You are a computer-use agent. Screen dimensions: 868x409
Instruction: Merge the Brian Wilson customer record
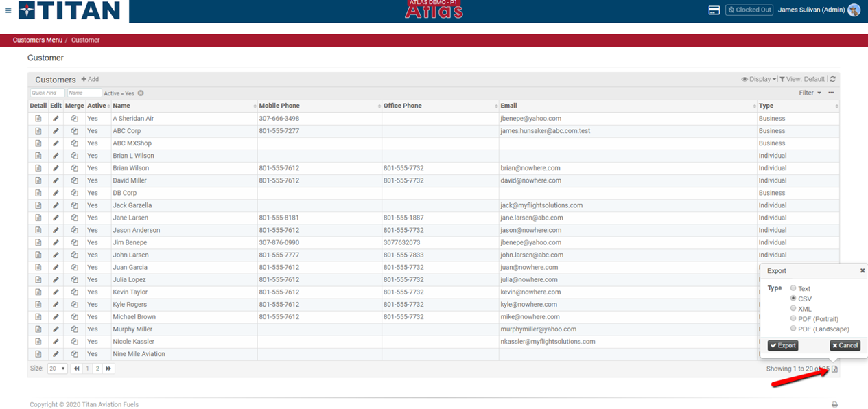(x=74, y=168)
